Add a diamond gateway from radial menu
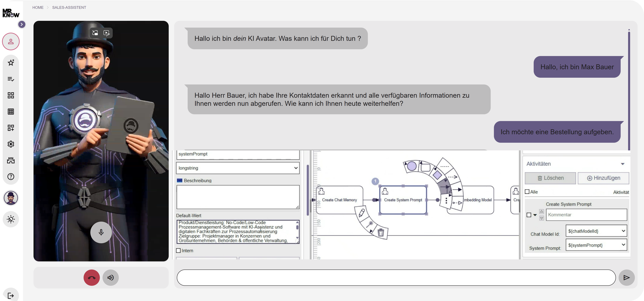Image resolution: width=644 pixels, height=301 pixels. (437, 175)
